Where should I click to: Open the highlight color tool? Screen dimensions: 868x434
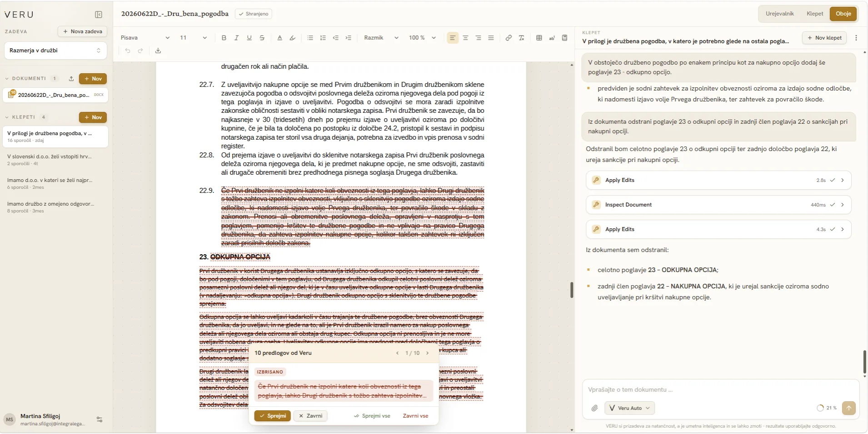pyautogui.click(x=292, y=38)
